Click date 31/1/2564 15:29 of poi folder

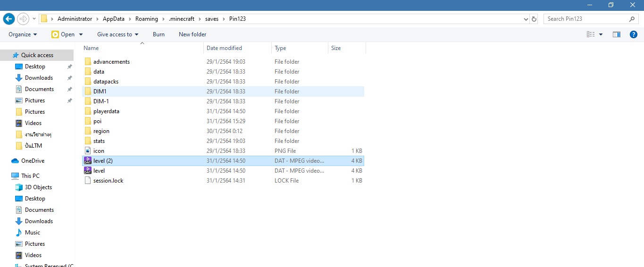coord(226,121)
